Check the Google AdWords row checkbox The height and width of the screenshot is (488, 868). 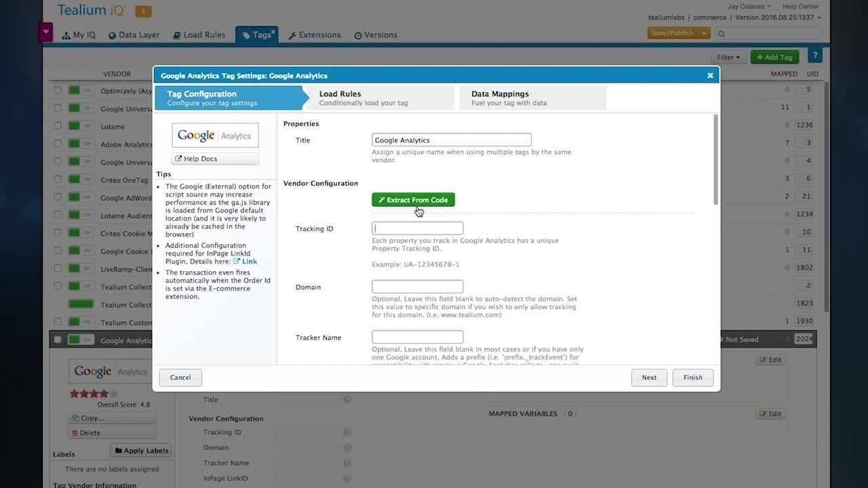[x=58, y=197]
